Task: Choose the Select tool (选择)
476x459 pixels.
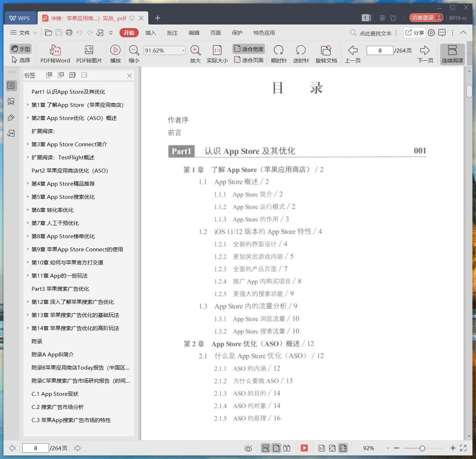Action: (x=21, y=60)
